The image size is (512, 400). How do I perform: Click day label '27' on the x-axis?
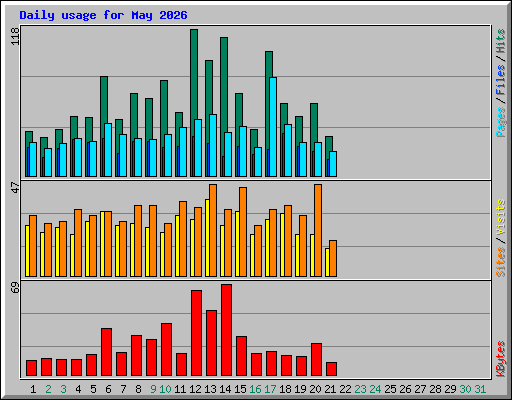(x=420, y=389)
